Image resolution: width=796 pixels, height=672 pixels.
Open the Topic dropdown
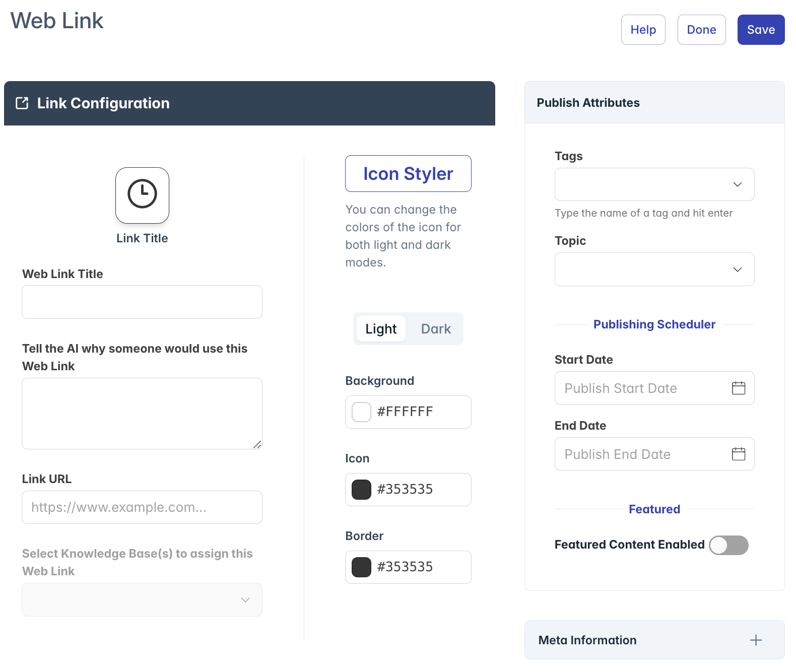[x=654, y=270]
